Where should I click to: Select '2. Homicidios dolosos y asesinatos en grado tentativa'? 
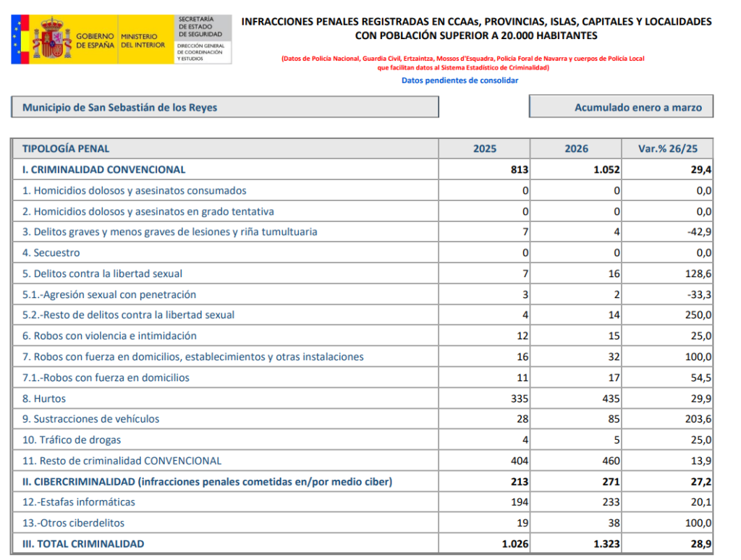coord(148,211)
